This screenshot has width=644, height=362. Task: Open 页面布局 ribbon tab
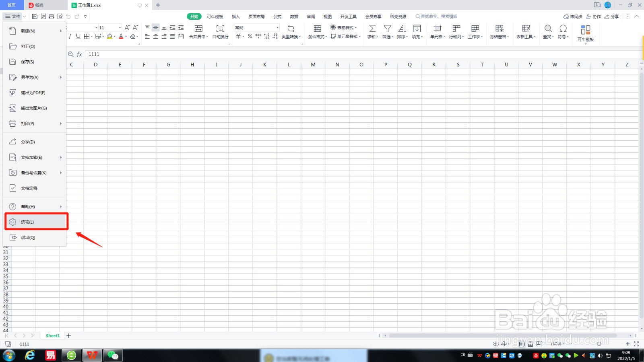[256, 16]
